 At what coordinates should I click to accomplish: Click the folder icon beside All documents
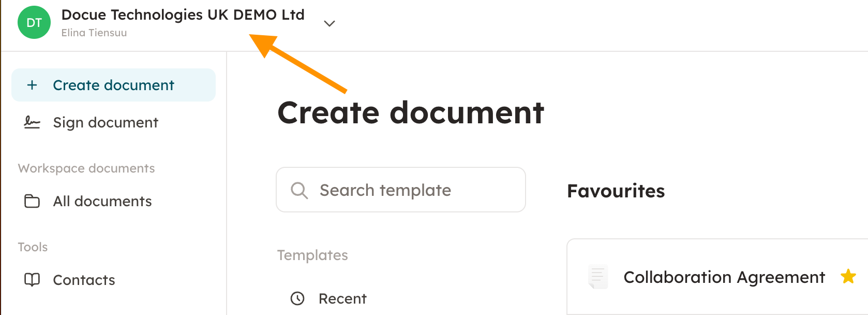click(x=32, y=201)
